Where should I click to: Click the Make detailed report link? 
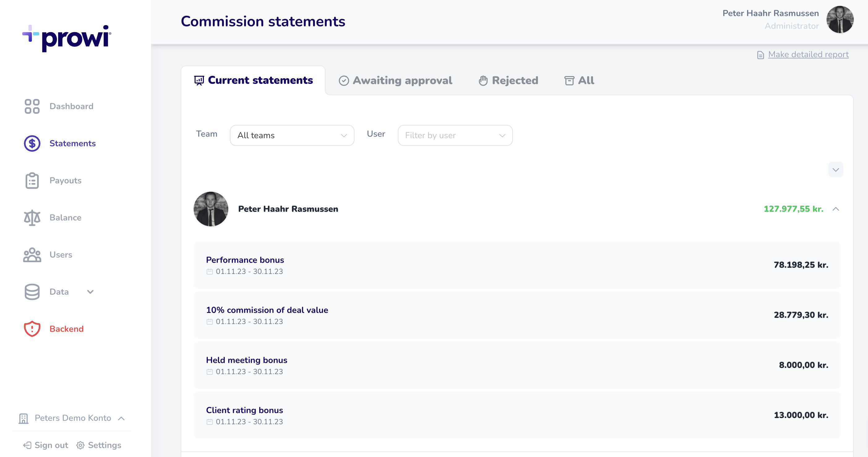click(808, 54)
